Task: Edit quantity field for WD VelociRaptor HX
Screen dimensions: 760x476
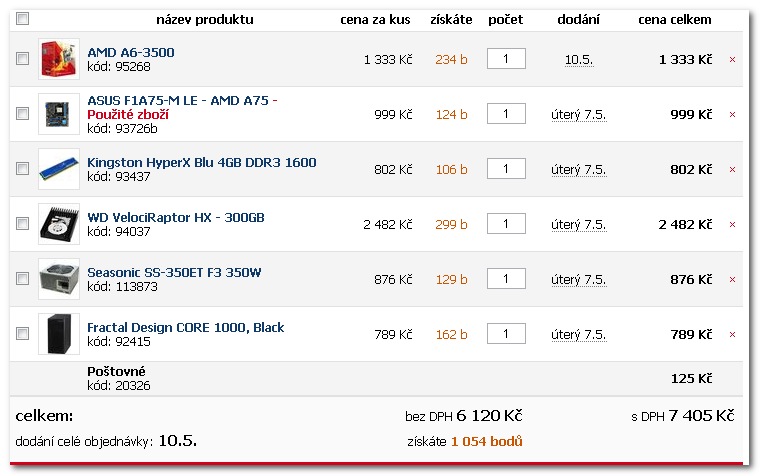Action: pyautogui.click(x=506, y=223)
